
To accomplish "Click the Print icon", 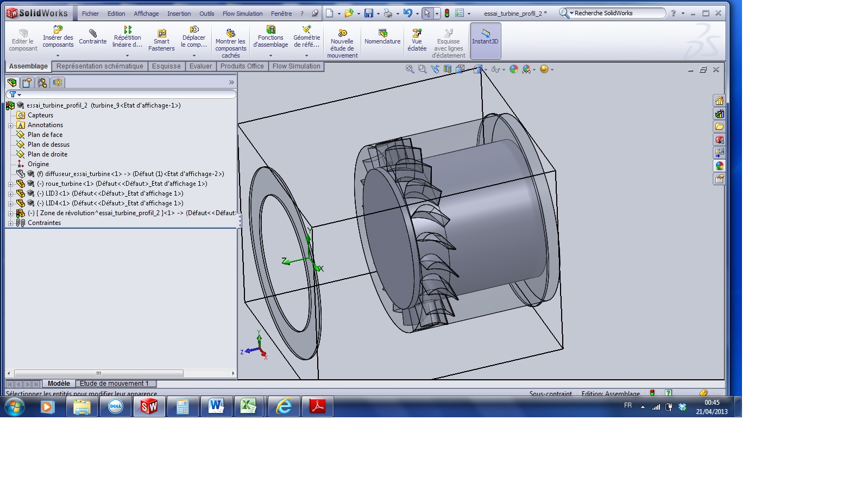I will (x=388, y=13).
